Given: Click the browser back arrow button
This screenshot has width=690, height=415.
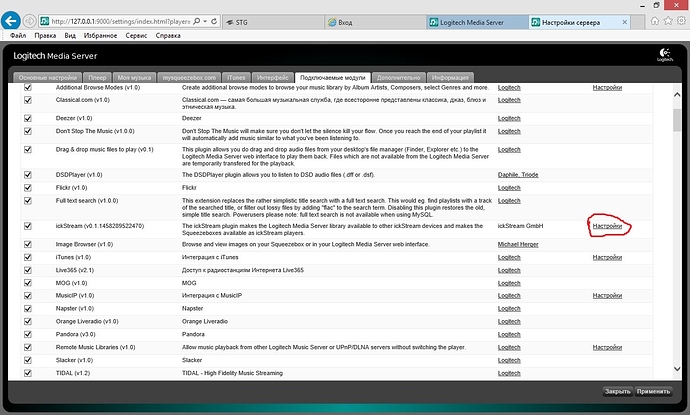Looking at the screenshot, I should [x=11, y=21].
